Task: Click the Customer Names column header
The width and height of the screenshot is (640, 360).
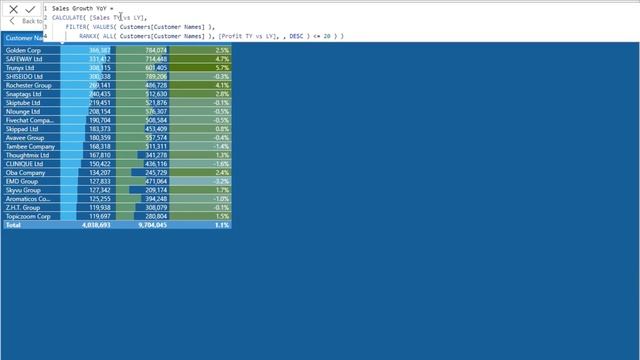Action: 24,38
